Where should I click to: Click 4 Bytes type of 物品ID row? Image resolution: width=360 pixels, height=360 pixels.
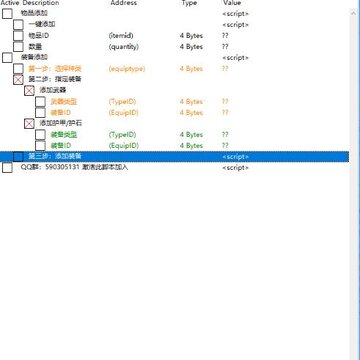tap(191, 36)
